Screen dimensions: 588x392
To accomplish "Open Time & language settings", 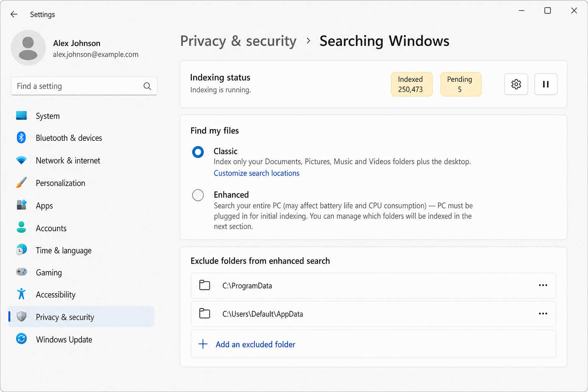I will (81, 250).
